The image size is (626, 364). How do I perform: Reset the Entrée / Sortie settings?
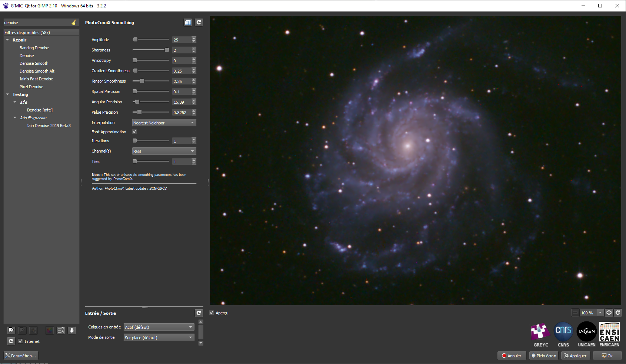click(x=199, y=313)
